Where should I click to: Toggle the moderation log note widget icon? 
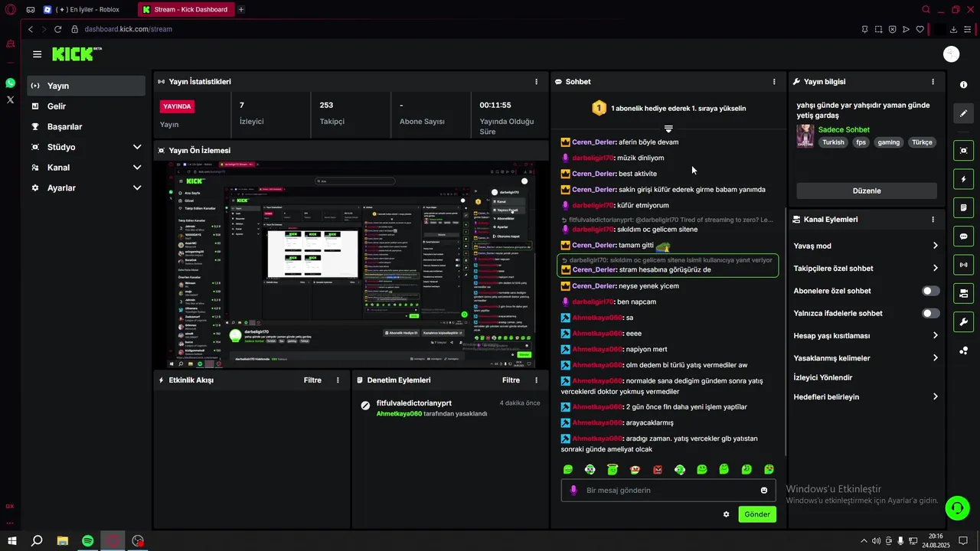click(x=963, y=207)
